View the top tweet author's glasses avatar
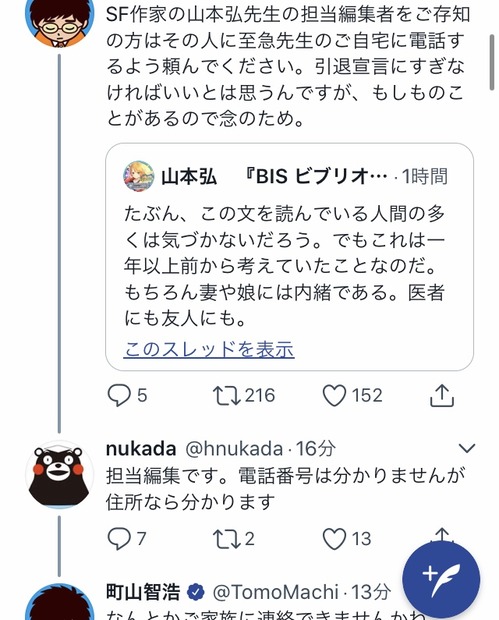Image resolution: width=499 pixels, height=620 pixels. (x=59, y=18)
